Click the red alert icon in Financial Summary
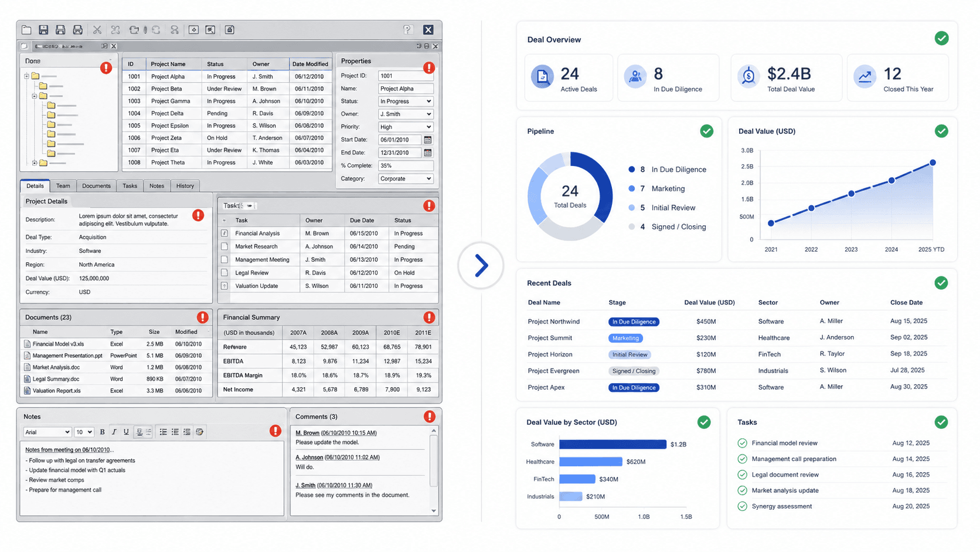Viewport: 980px width, 552px height. point(430,317)
